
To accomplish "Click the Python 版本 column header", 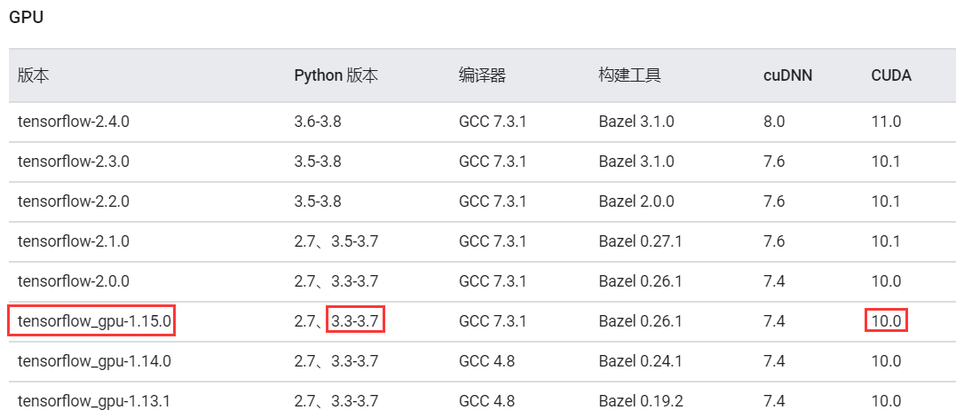I will click(x=336, y=75).
